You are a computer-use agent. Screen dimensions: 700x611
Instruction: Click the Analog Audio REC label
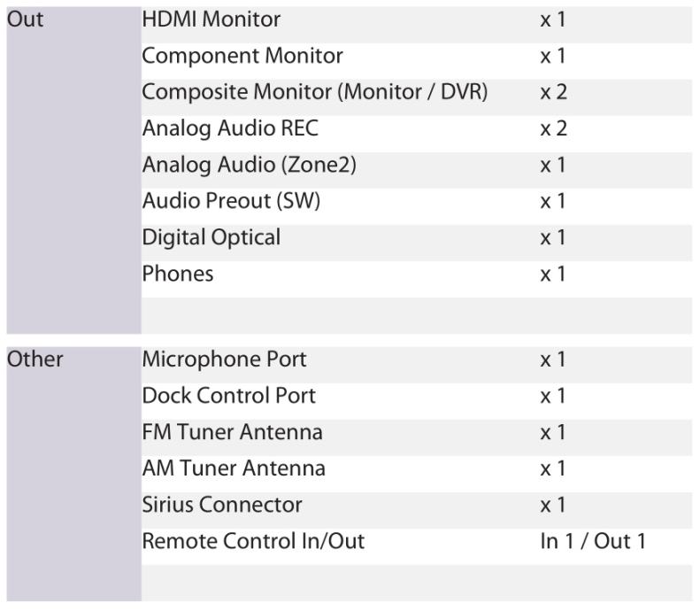click(x=230, y=128)
